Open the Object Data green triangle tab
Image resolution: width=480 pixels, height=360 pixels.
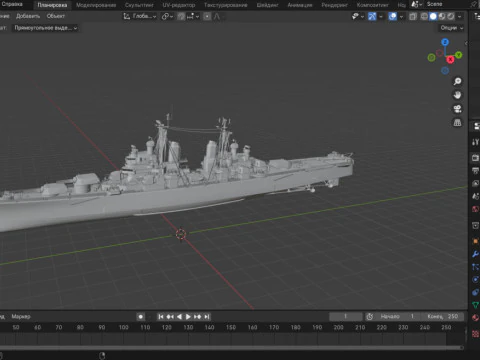476,305
